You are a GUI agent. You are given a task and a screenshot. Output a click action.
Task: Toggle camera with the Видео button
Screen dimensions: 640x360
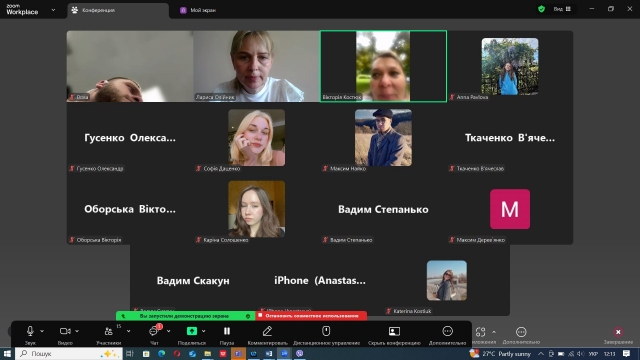(x=65, y=335)
